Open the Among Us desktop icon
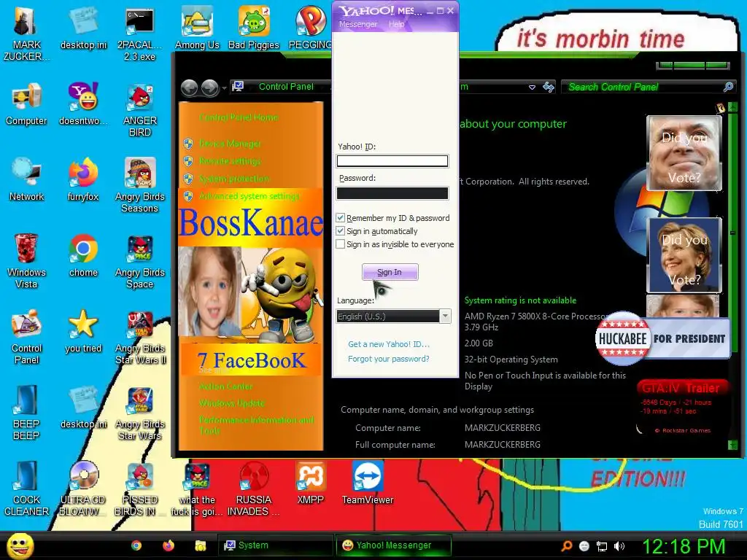This screenshot has width=747, height=560. [x=197, y=28]
